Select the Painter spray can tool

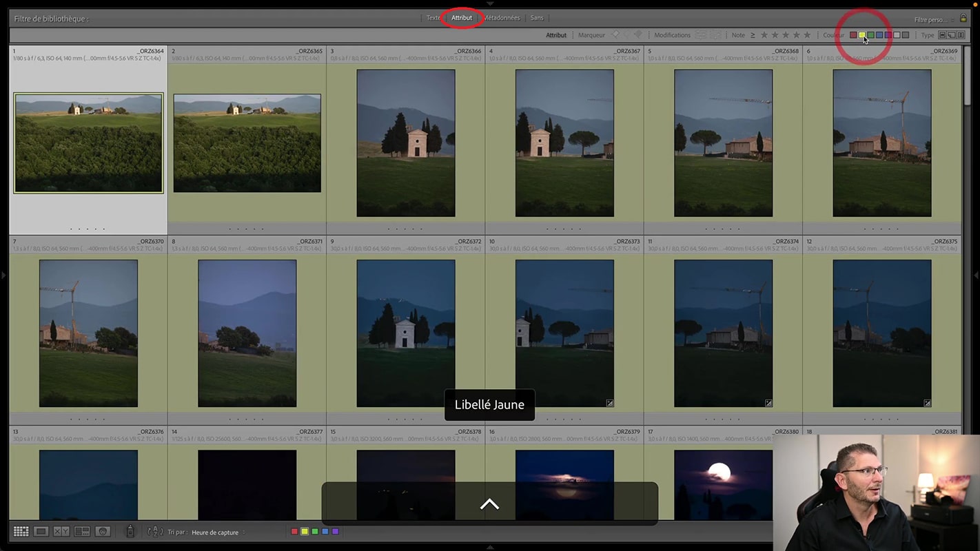pos(130,531)
